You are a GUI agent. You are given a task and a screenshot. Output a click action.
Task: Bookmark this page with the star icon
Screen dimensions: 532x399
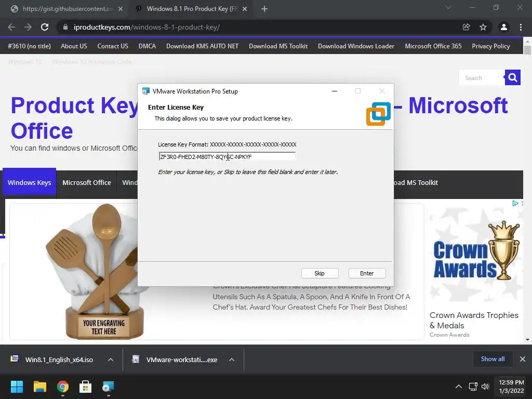click(x=483, y=27)
